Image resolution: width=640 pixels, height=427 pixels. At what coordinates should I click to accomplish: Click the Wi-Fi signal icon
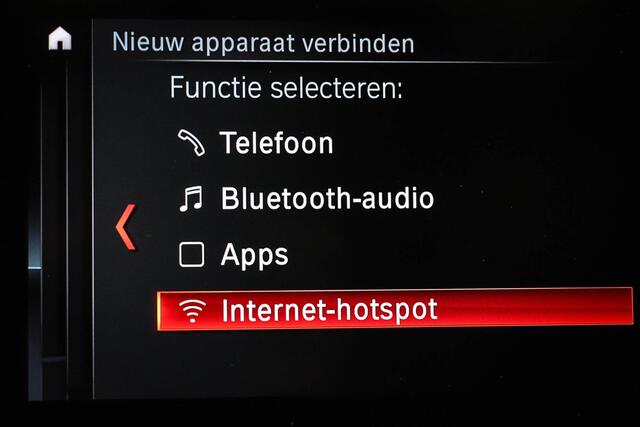point(192,311)
